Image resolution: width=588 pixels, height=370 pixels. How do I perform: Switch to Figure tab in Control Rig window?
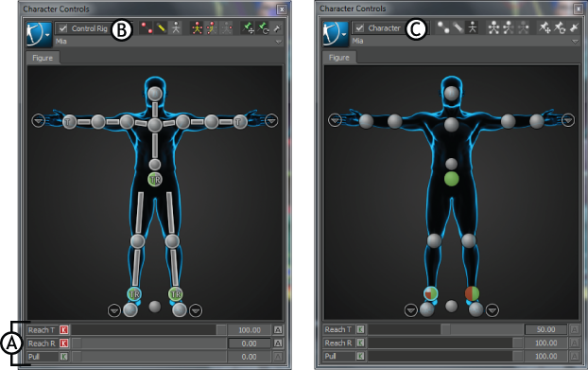[x=43, y=58]
